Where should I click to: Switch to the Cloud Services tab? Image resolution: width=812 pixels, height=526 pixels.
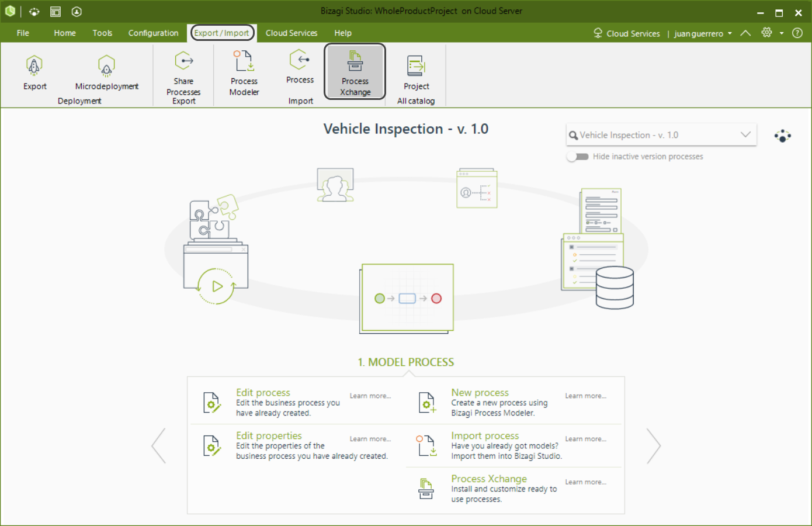(x=292, y=33)
